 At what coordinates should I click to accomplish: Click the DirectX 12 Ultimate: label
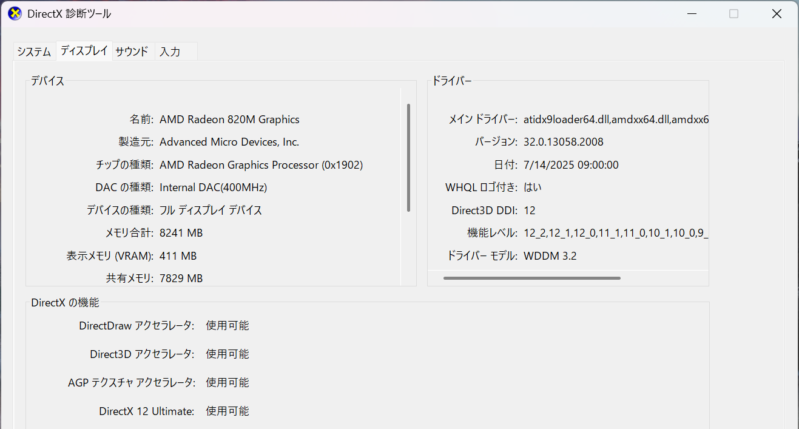point(147,411)
